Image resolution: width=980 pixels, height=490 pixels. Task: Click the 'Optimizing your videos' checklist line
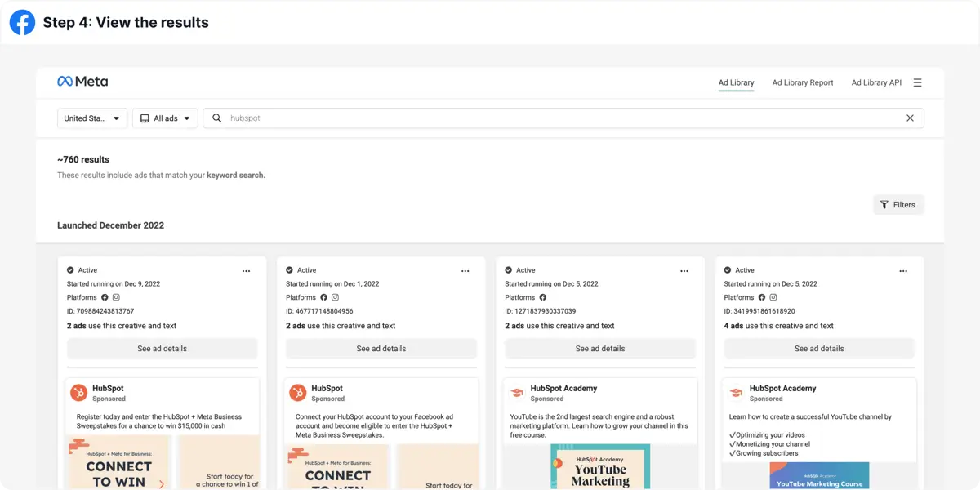tap(767, 435)
